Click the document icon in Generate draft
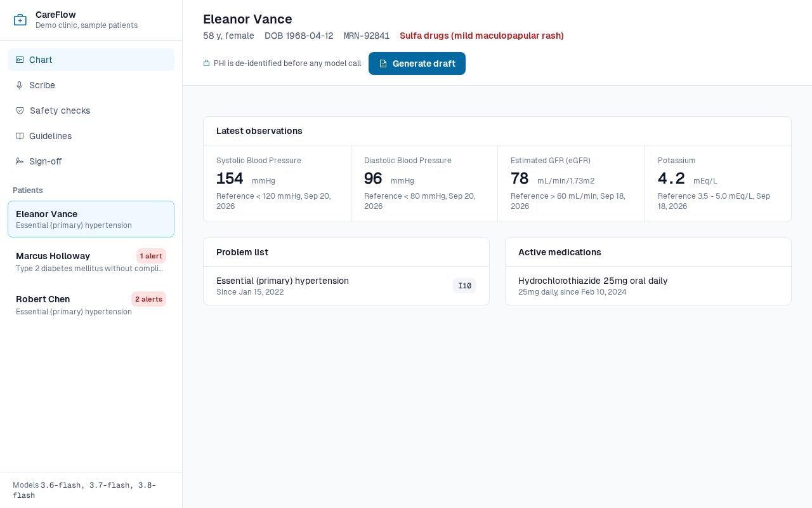 pyautogui.click(x=383, y=63)
